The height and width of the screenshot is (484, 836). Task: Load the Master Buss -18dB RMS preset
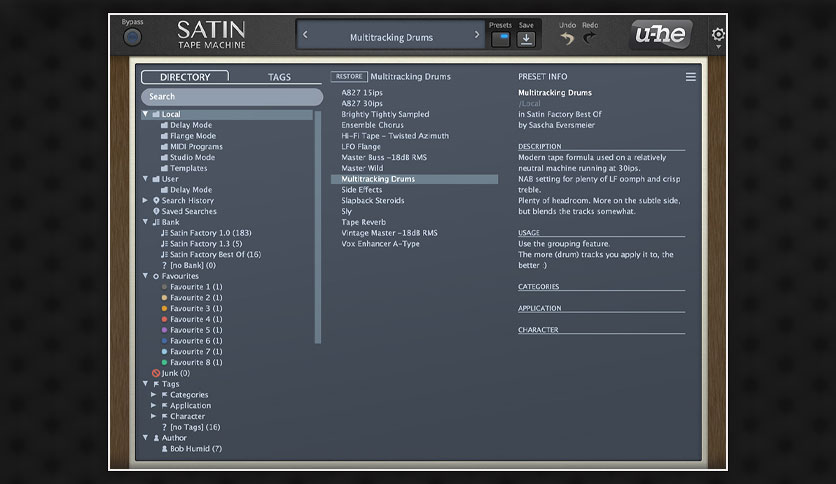click(x=384, y=157)
